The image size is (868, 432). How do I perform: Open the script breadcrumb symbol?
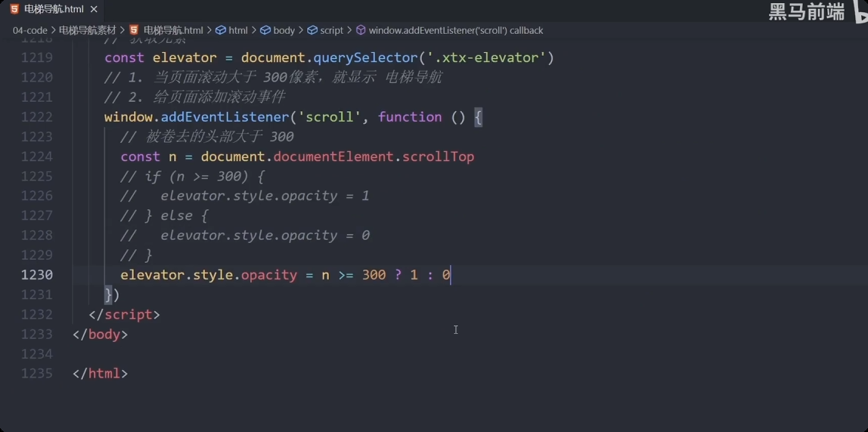click(332, 30)
